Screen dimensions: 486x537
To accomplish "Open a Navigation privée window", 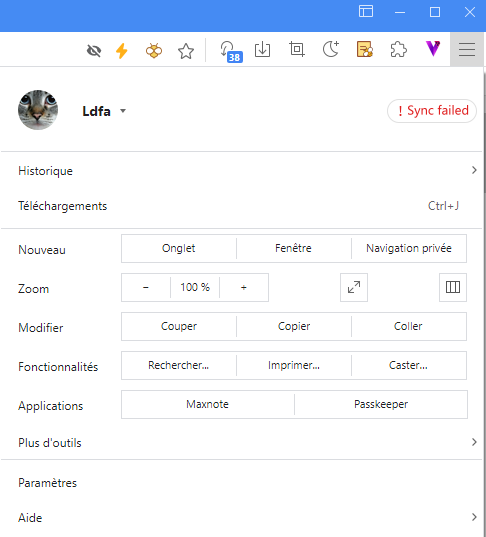I will pos(409,248).
